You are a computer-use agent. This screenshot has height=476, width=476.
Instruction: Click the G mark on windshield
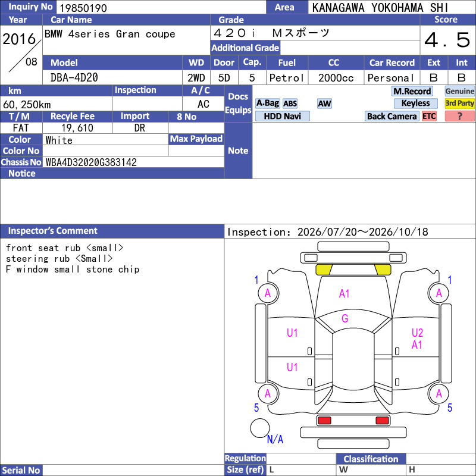click(x=345, y=318)
